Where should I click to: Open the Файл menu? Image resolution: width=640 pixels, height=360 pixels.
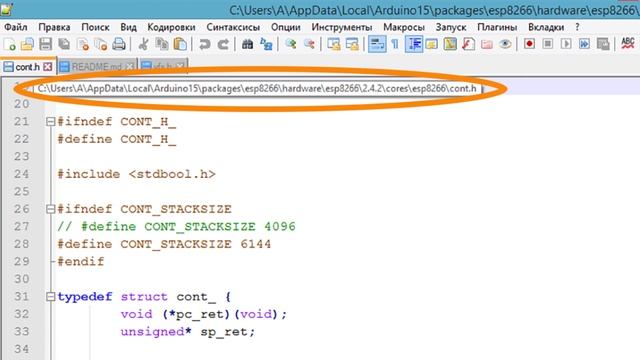coord(16,27)
